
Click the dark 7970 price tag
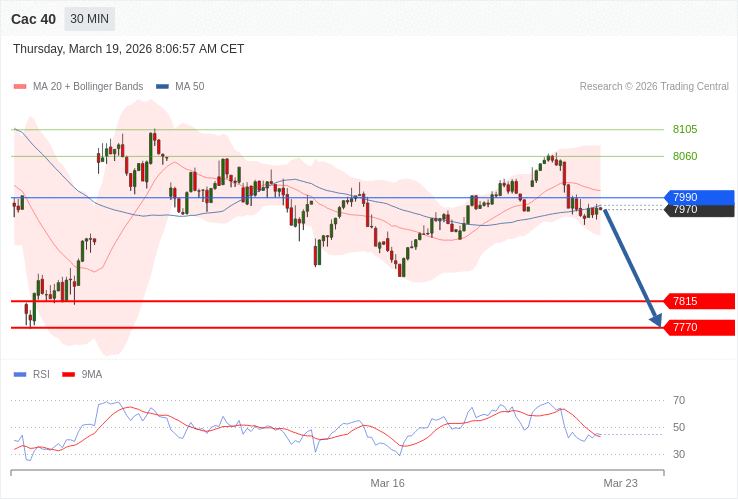[698, 210]
